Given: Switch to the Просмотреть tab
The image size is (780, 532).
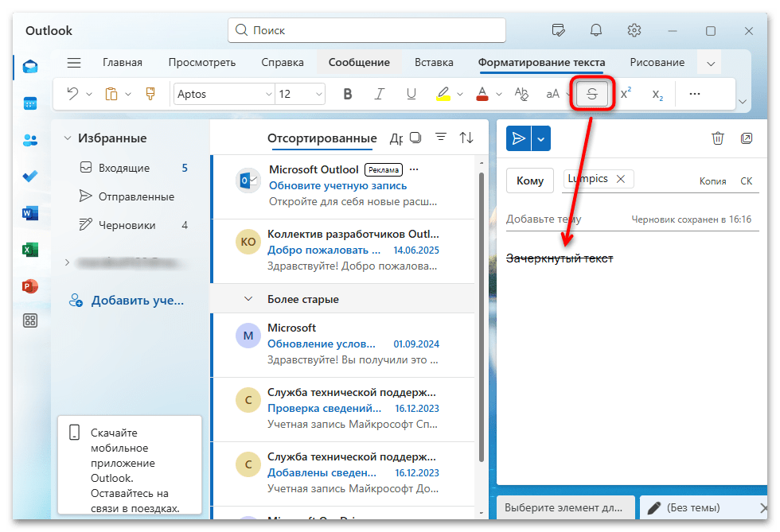Looking at the screenshot, I should click(202, 63).
